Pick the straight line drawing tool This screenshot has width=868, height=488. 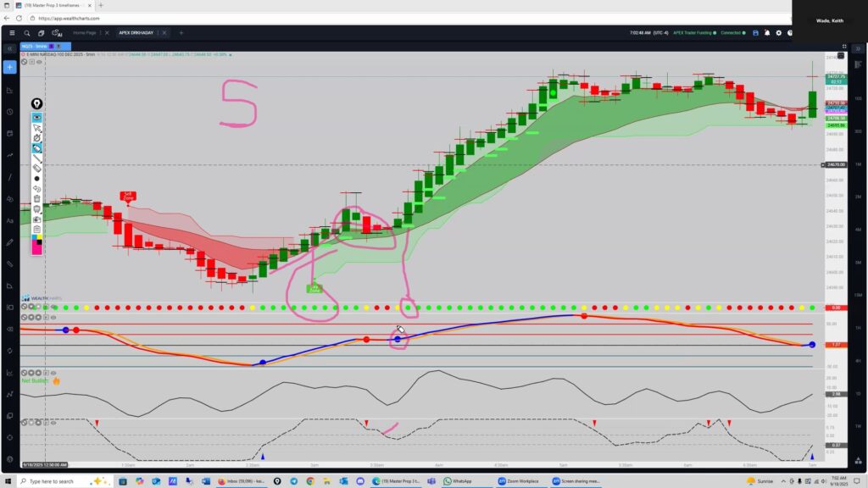click(37, 158)
